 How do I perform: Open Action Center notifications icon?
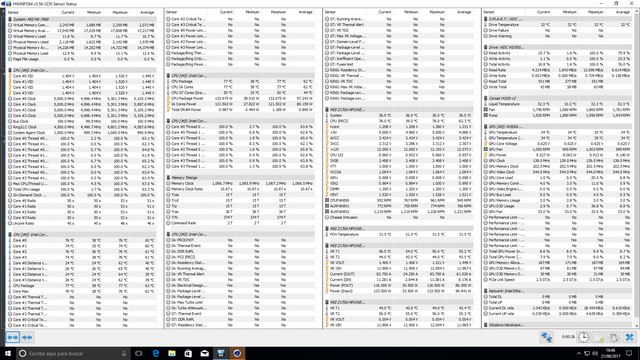coord(629,353)
